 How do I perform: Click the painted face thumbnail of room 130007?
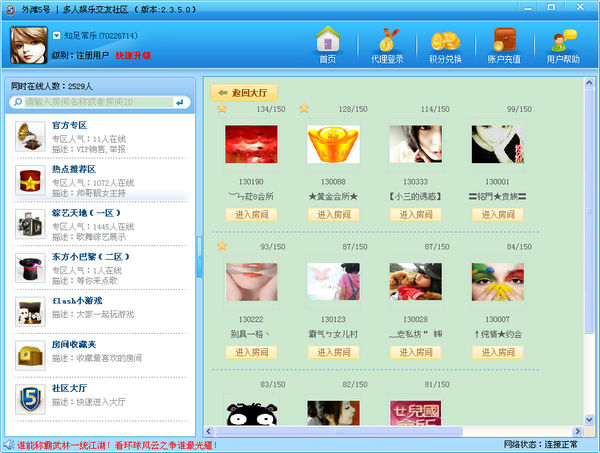(x=498, y=282)
